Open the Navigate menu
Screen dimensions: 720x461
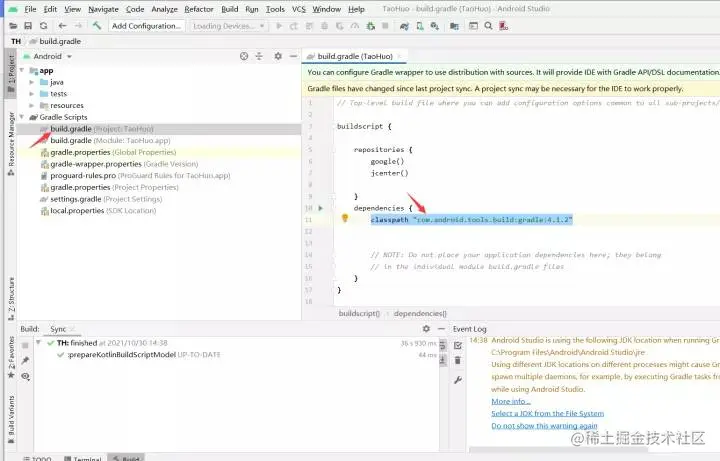coord(103,9)
